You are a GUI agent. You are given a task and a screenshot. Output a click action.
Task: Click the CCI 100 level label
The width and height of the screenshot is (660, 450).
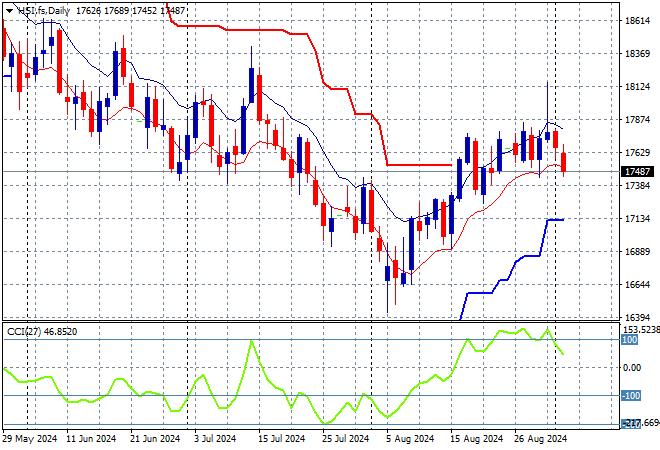630,341
